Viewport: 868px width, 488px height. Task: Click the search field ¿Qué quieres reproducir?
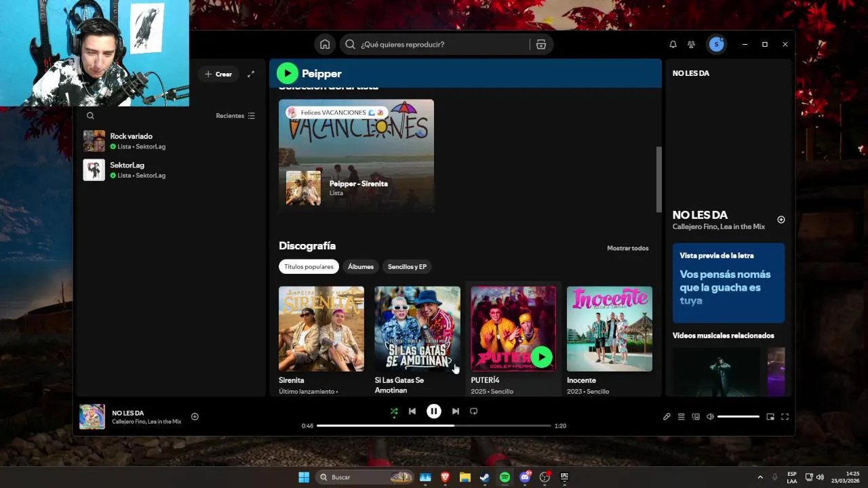tap(436, 44)
